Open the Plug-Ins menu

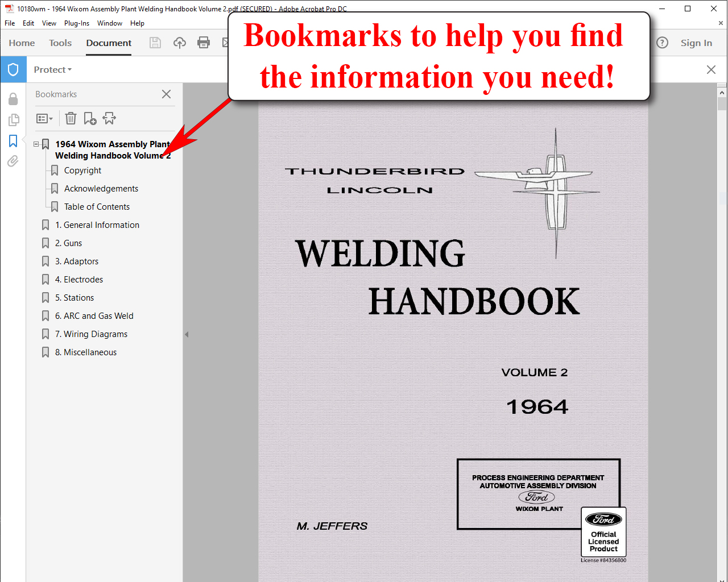click(x=76, y=23)
